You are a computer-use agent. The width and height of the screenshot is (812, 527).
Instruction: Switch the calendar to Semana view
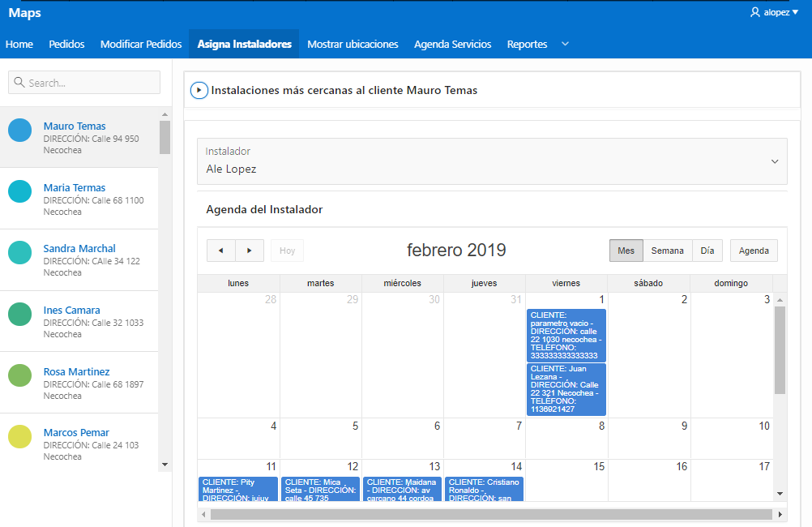[x=667, y=251]
